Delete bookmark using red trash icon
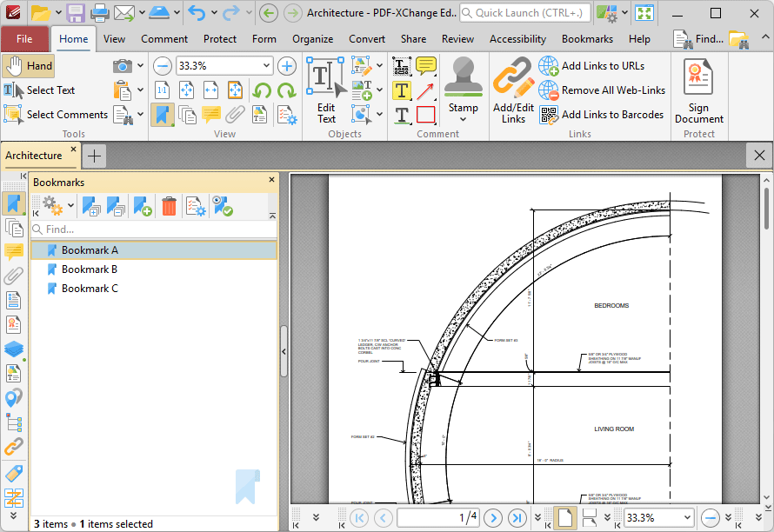Viewport: 774px width, 532px height. coord(169,206)
